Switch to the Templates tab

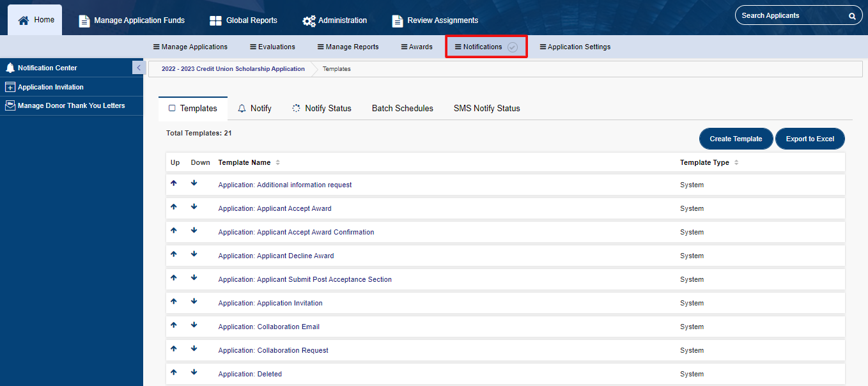pos(193,109)
